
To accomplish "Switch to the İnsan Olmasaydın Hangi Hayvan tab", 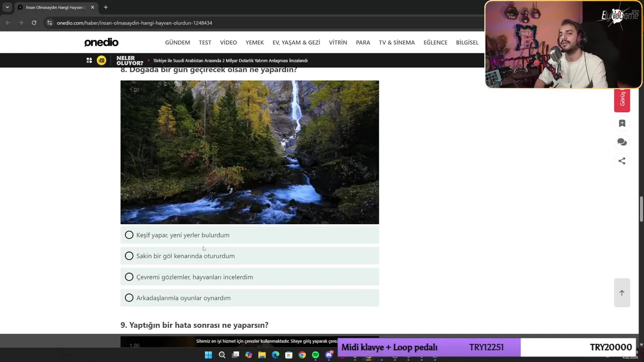I will 55,8.
